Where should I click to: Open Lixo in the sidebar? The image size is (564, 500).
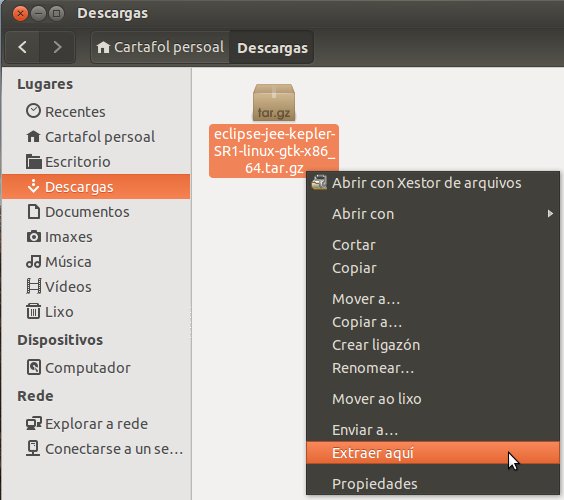[96, 312]
